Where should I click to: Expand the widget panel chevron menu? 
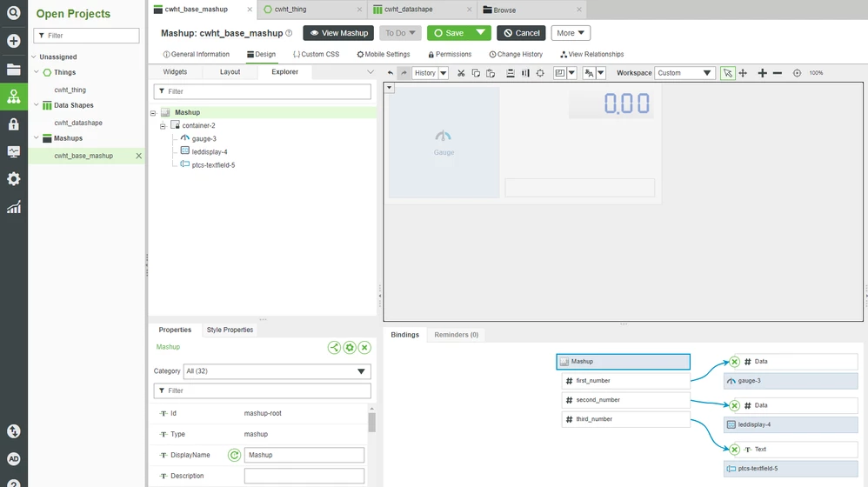371,72
